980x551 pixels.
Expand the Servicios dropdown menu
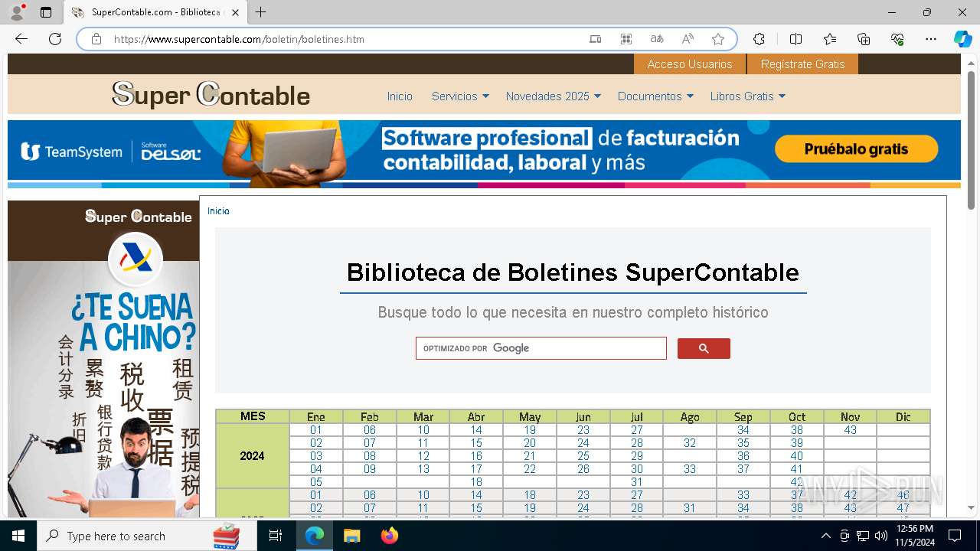(460, 96)
